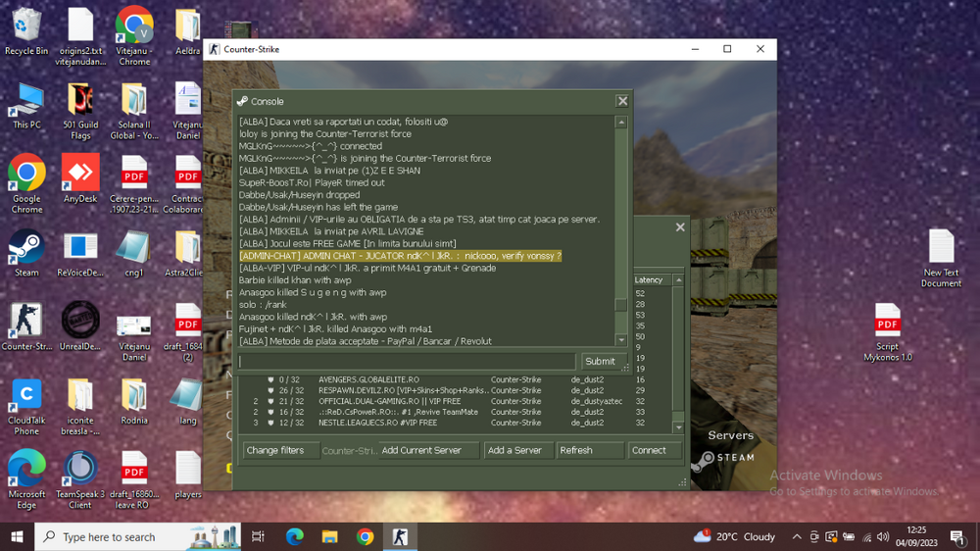Open File Explorer from the taskbar

330,536
